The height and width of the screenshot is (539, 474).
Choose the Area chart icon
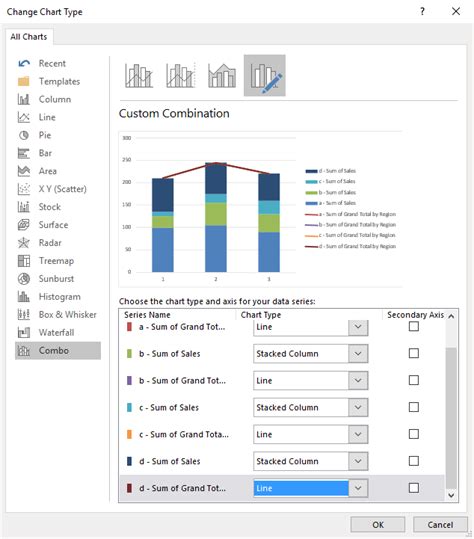coord(24,171)
